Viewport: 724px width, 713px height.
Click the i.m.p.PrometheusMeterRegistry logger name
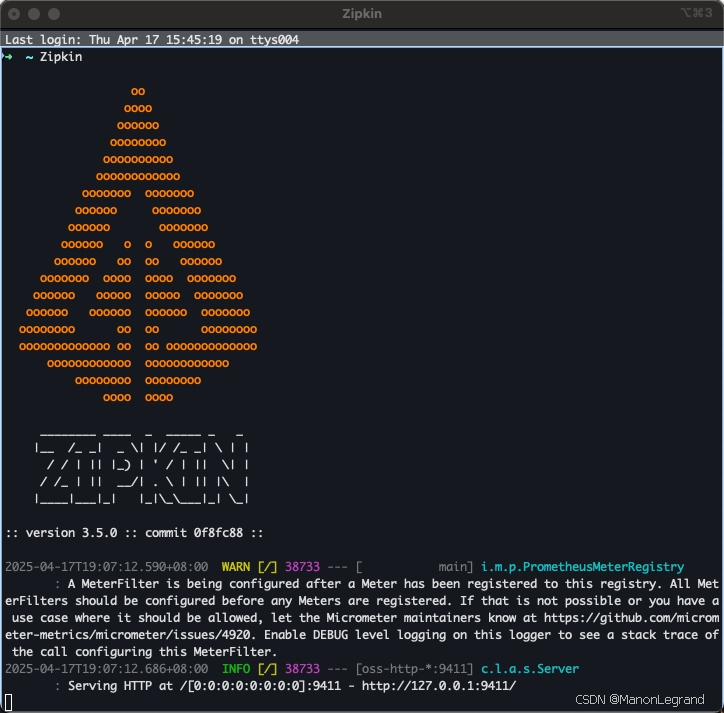click(582, 567)
